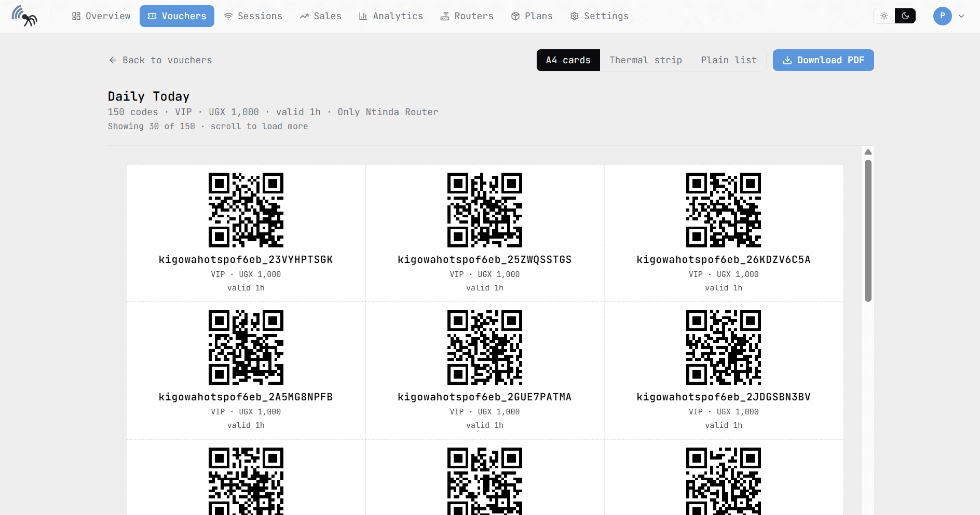Go to the Routers page
This screenshot has height=515, width=980.
tap(467, 16)
